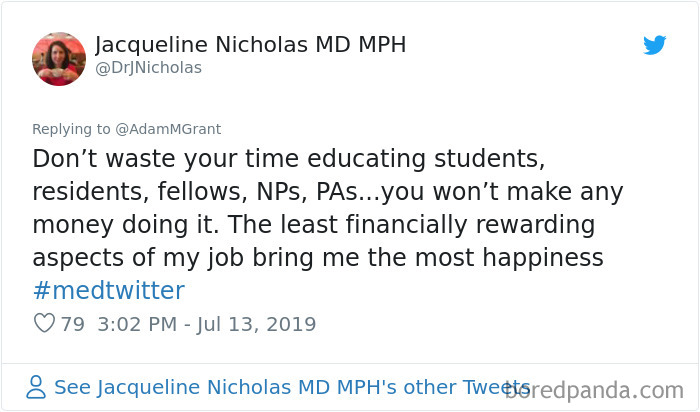Click the line "Don't waste your time educating students"

[x=292, y=159]
